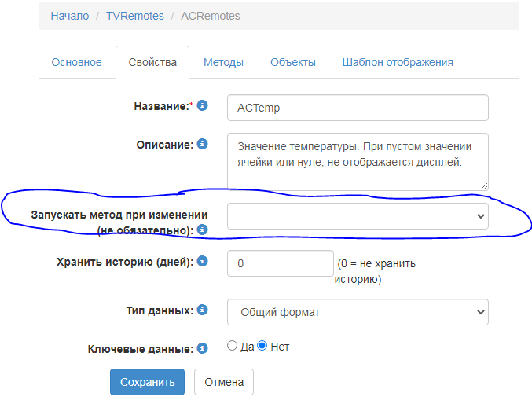This screenshot has height=415, width=532.
Task: Click info icon for Запускать метод при изменении
Action: tap(202, 230)
